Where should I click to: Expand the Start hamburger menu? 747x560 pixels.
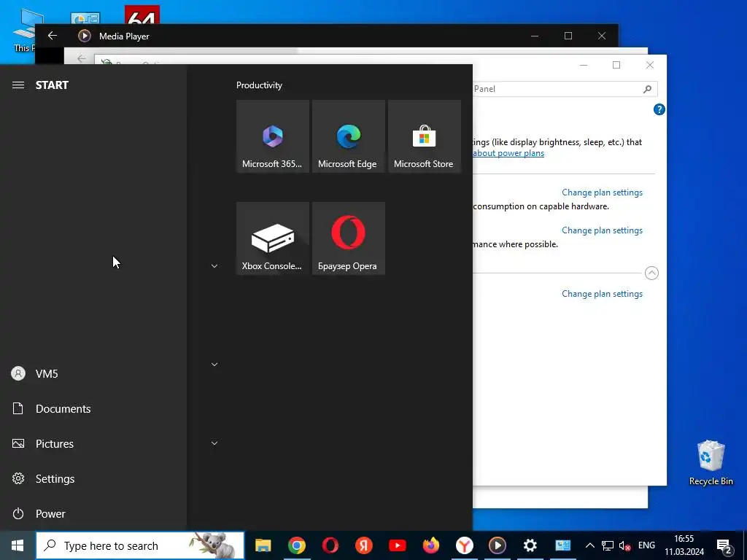18,85
